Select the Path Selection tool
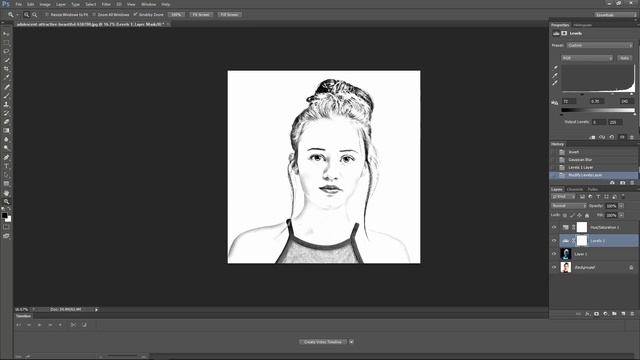 click(6, 175)
